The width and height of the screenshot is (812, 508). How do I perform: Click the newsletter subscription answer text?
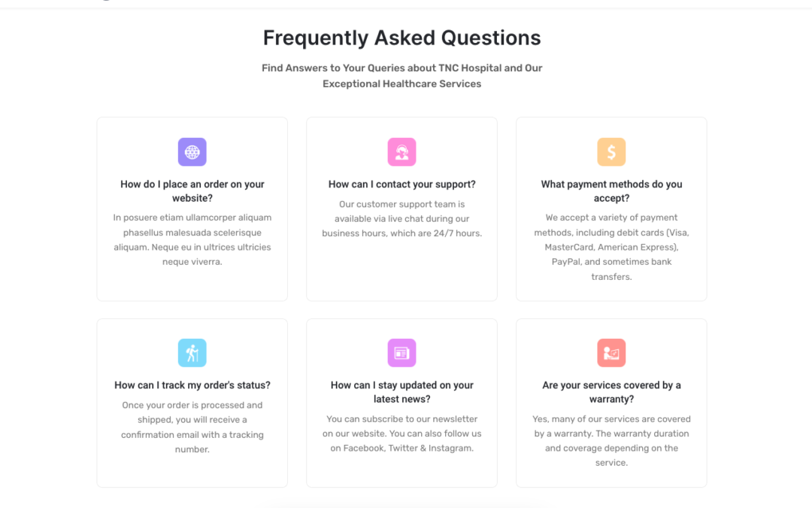tap(401, 433)
